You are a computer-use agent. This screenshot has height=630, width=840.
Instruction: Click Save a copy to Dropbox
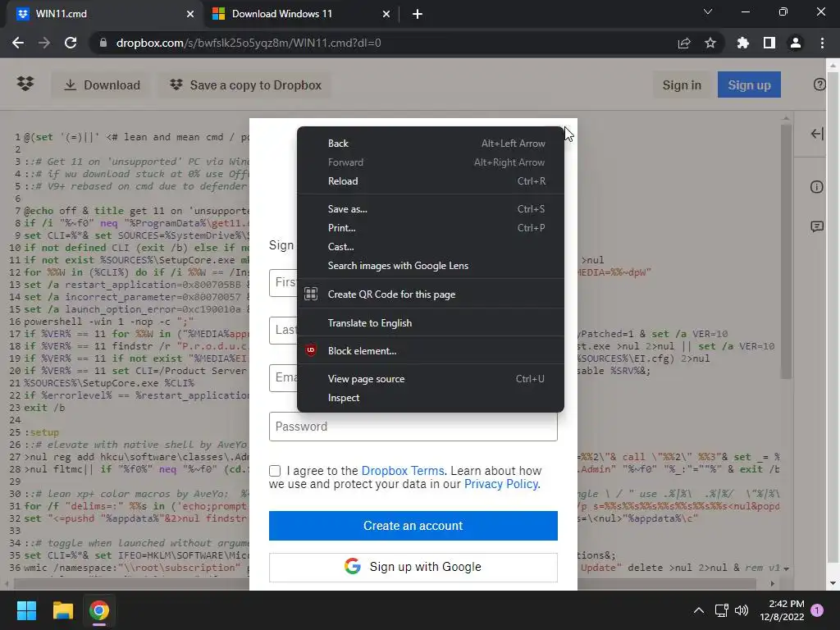point(245,84)
